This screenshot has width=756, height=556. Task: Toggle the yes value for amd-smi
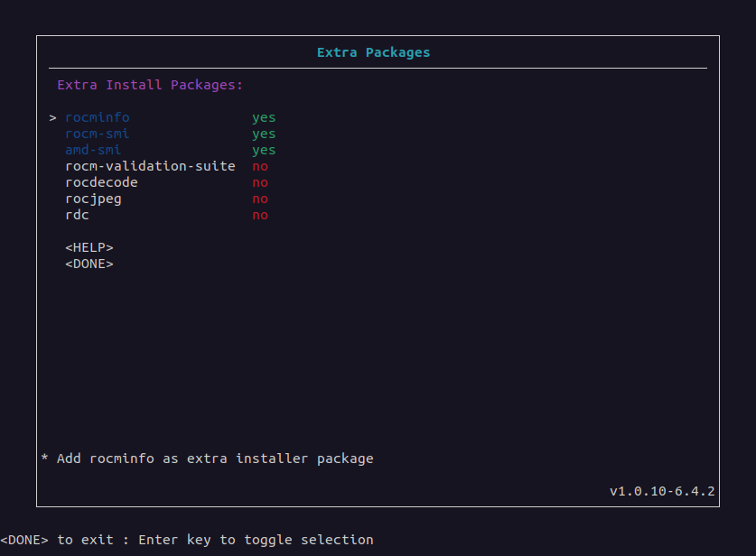(264, 151)
